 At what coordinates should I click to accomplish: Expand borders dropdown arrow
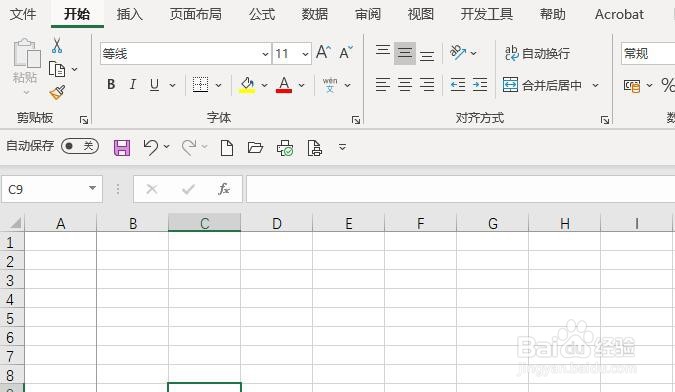pos(218,85)
